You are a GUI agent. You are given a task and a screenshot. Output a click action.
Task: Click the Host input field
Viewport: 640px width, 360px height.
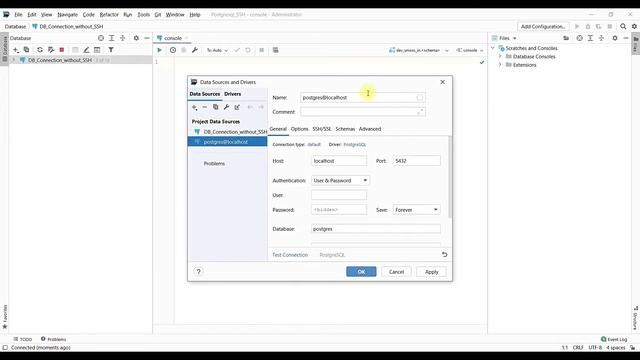339,161
